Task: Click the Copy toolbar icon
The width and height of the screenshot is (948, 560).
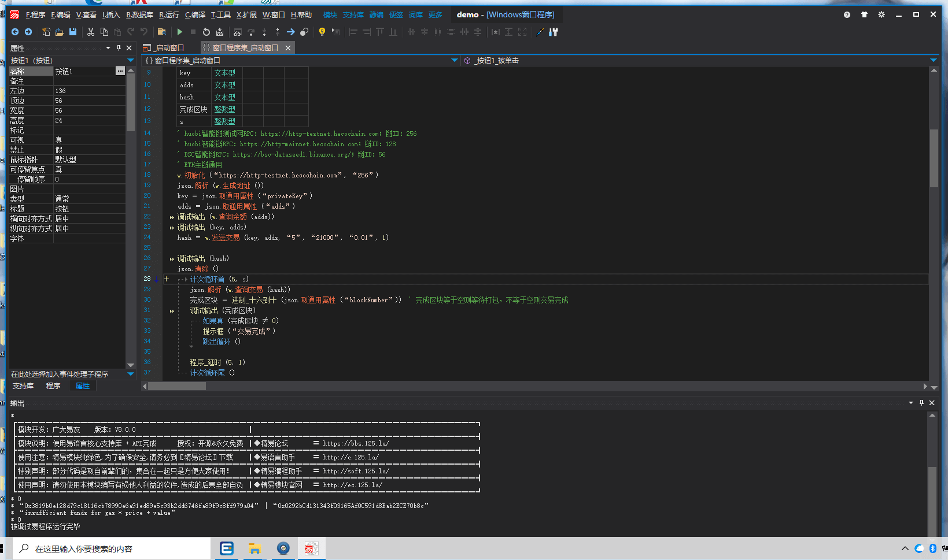Action: [104, 32]
